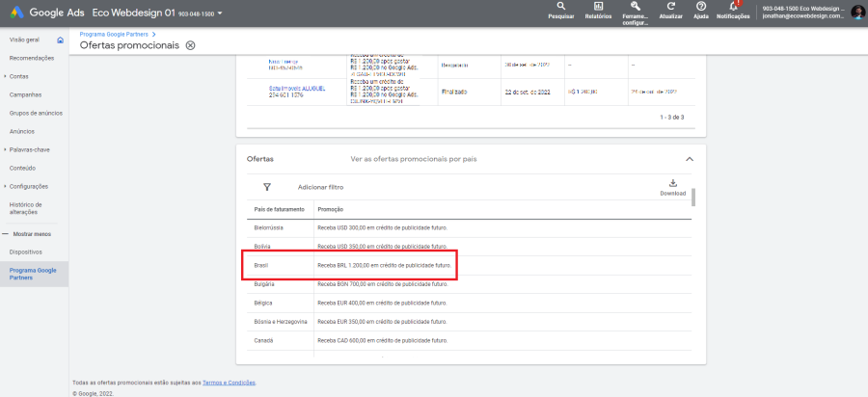Click the filter funnel icon

266,188
